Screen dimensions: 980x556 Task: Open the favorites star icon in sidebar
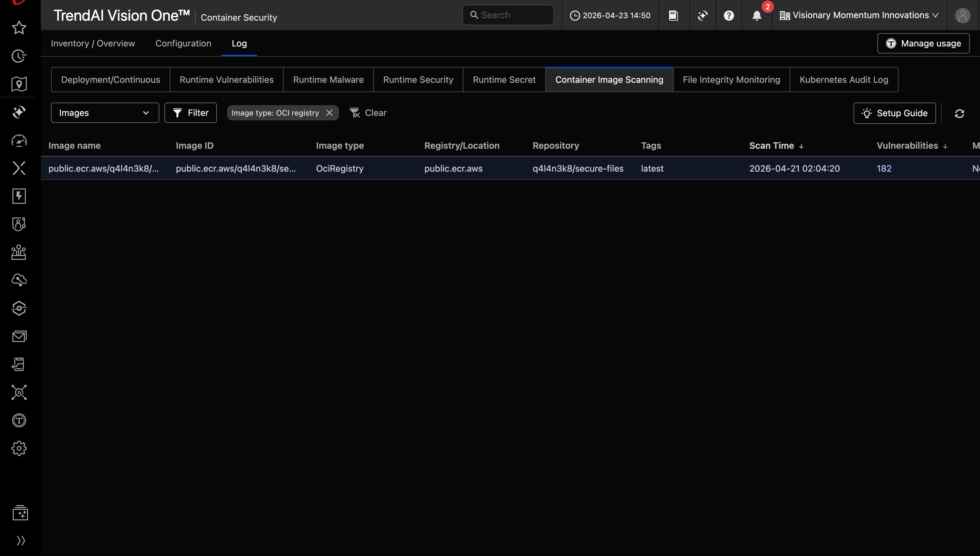19,27
